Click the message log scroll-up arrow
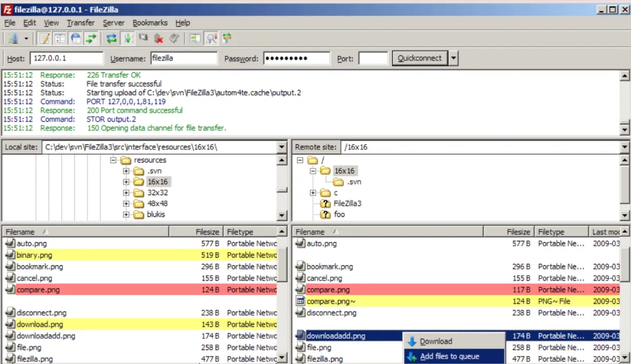The height and width of the screenshot is (364, 631). pyautogui.click(x=625, y=77)
